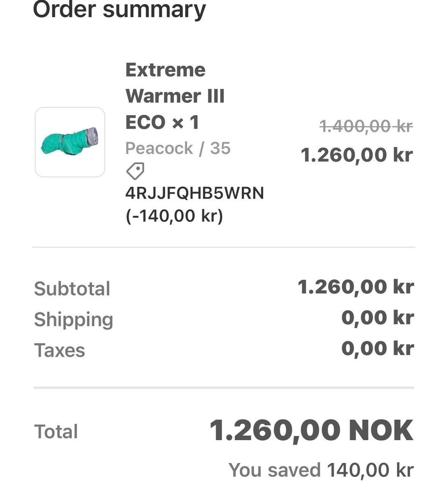Click the Total label
This screenshot has height=504, width=448.
click(56, 431)
